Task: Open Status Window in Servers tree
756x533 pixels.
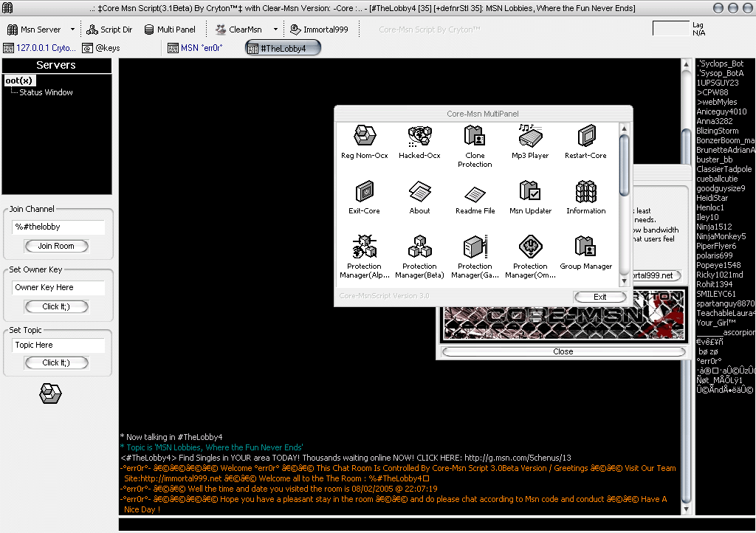Action: coord(46,92)
